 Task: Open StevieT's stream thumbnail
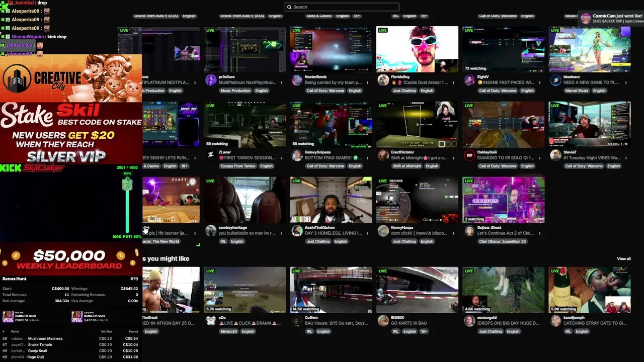click(x=590, y=125)
